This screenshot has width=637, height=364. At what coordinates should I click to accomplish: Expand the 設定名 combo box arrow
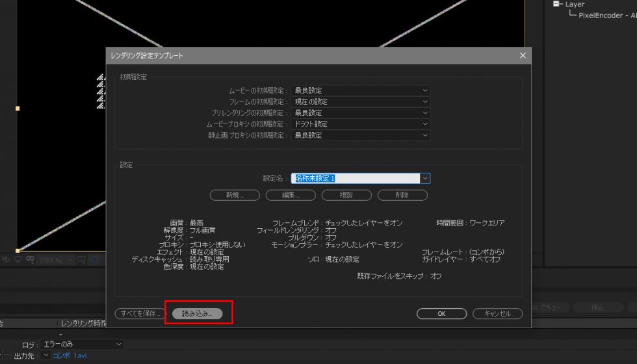coord(425,178)
